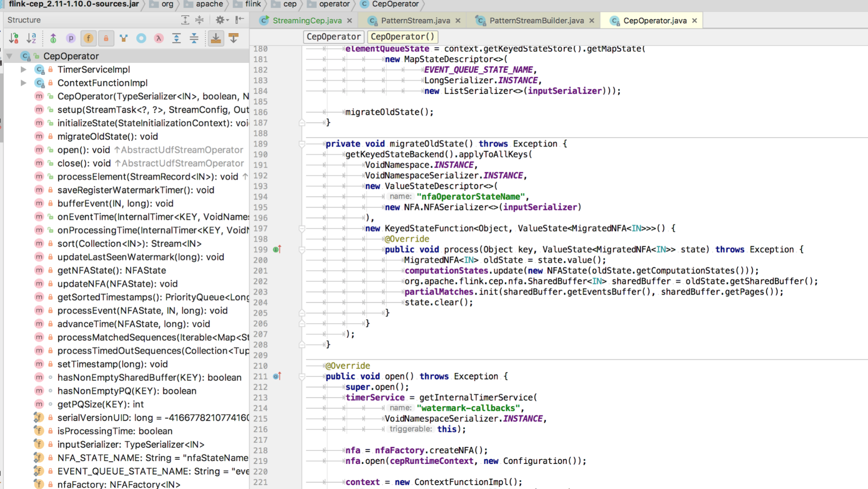Close the PatternStream.java tab
The width and height of the screenshot is (868, 489).
tap(458, 20)
